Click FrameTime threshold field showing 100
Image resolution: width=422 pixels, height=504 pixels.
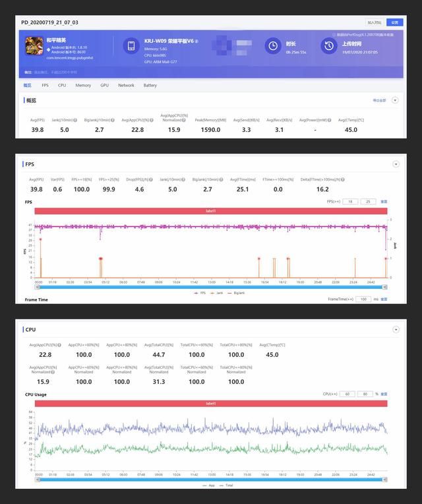point(363,299)
